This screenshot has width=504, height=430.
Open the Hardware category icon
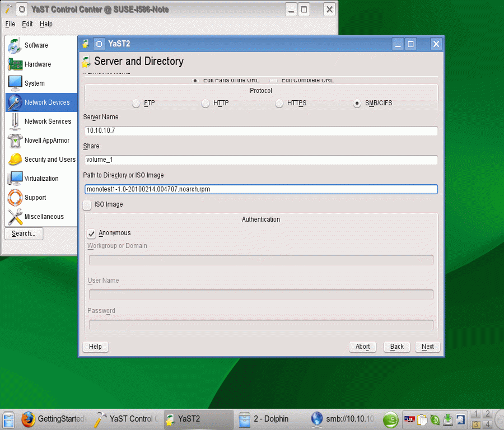(x=15, y=64)
